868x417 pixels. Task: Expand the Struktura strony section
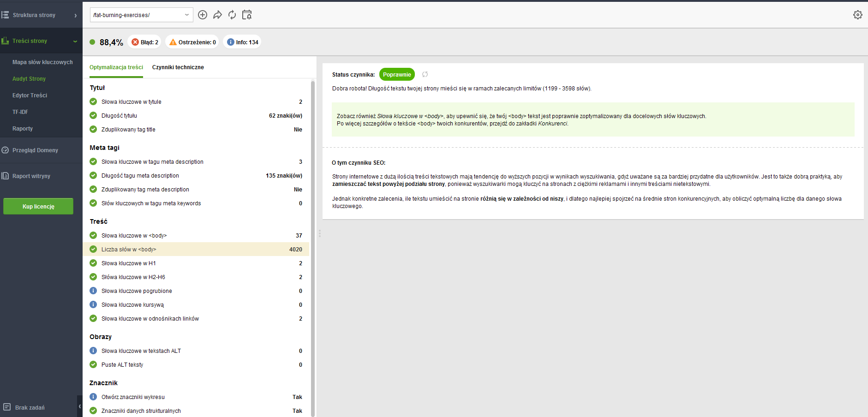pyautogui.click(x=75, y=15)
